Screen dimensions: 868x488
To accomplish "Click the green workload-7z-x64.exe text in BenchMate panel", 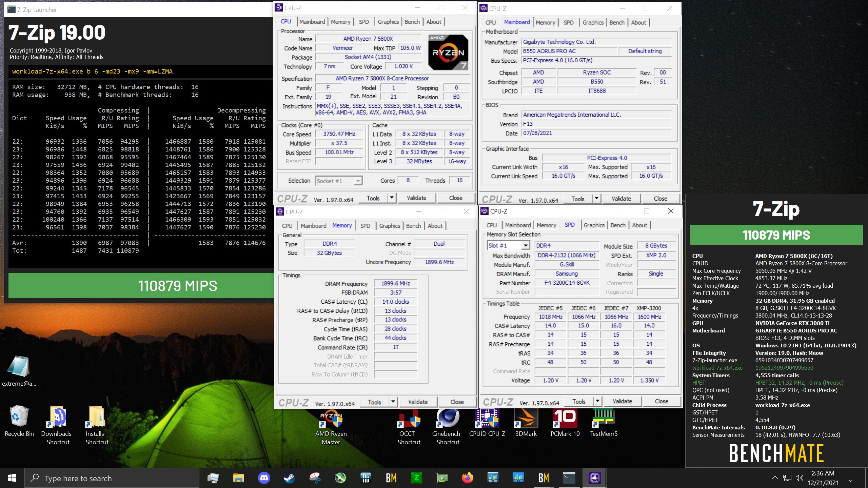I will tap(717, 368).
